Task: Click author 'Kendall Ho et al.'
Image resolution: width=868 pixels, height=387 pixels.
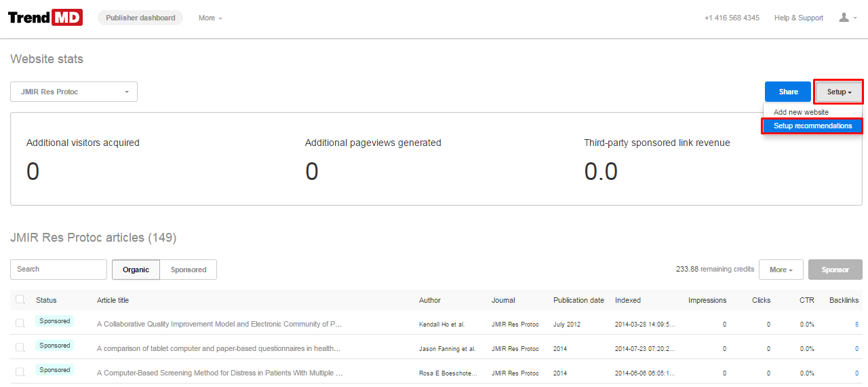Action: coord(442,325)
